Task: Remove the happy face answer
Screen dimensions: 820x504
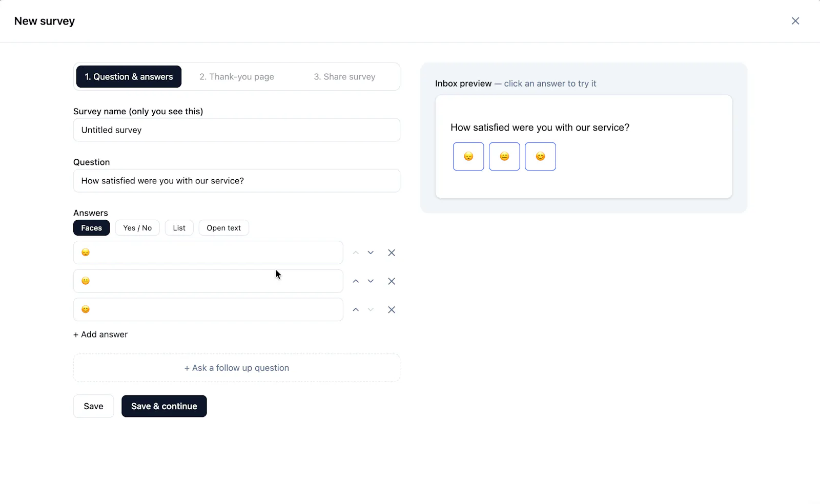Action: (x=392, y=310)
